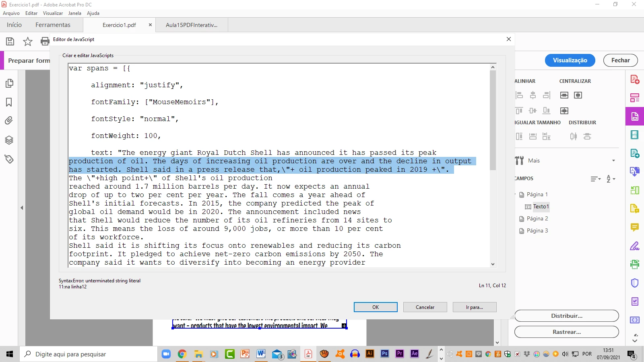Collapse the Página 1 tree node
Viewport: 644px width, 362px height.
coord(516,195)
